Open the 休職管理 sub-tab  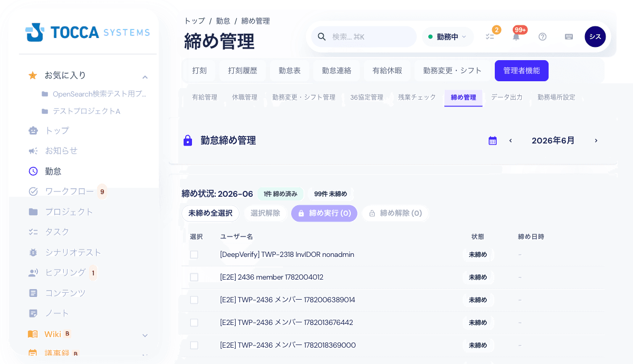pos(245,98)
